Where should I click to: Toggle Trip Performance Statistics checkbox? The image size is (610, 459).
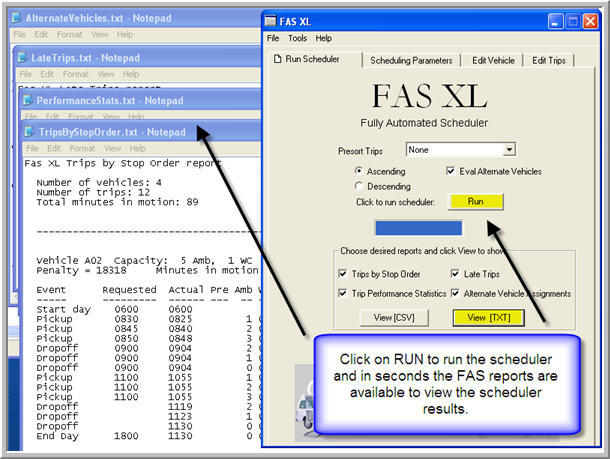pyautogui.click(x=343, y=293)
